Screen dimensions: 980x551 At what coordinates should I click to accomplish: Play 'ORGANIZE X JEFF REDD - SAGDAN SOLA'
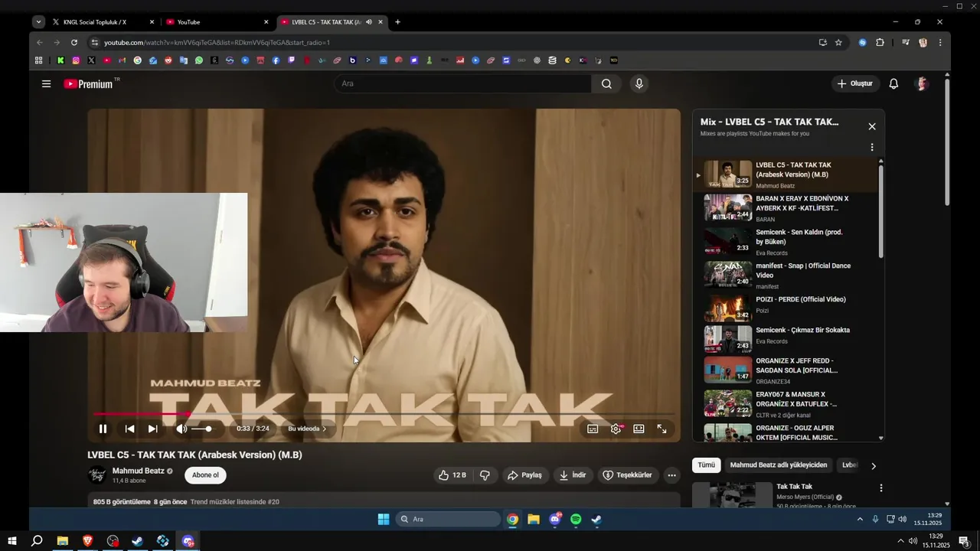786,370
